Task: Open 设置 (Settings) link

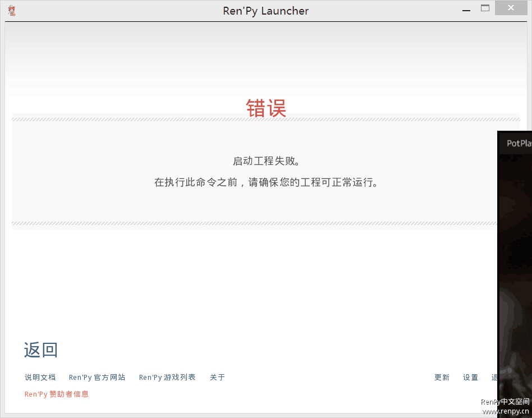Action: point(471,377)
